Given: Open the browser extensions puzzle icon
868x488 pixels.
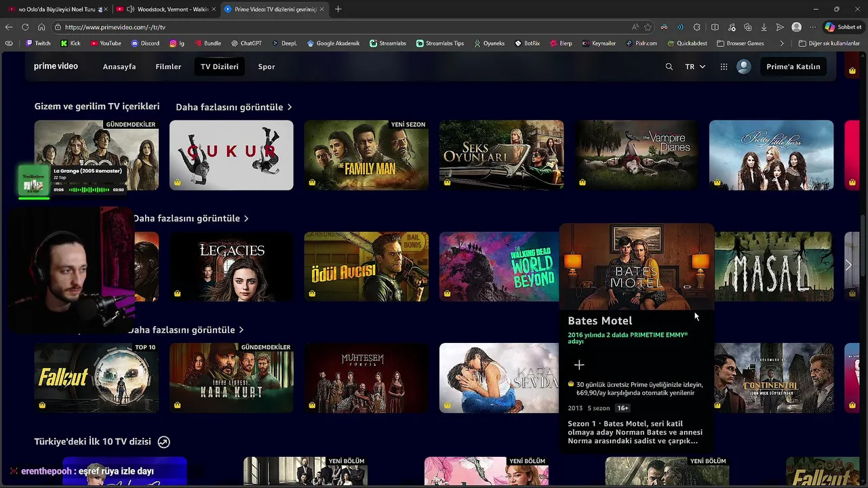Looking at the screenshot, I should coord(697,27).
